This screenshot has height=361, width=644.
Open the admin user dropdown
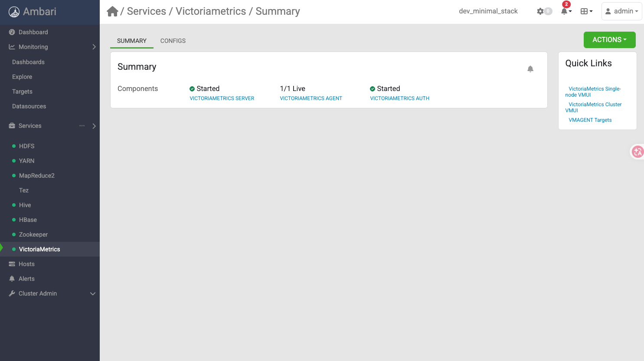click(622, 11)
